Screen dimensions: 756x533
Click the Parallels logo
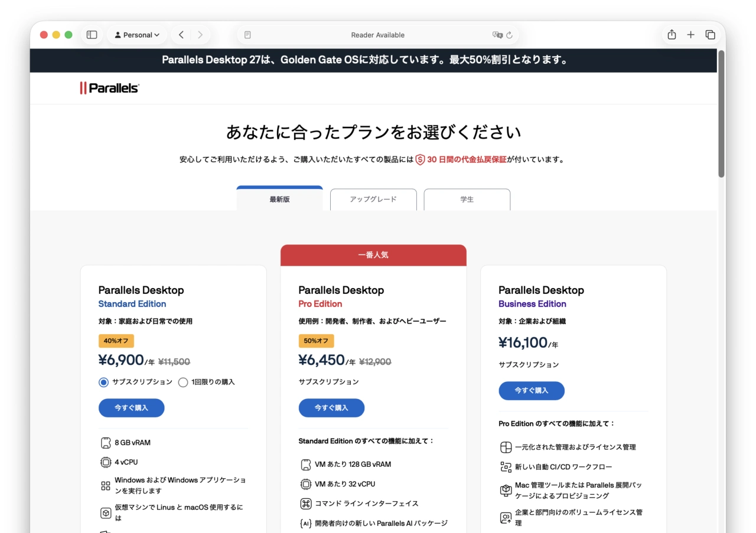coord(109,88)
